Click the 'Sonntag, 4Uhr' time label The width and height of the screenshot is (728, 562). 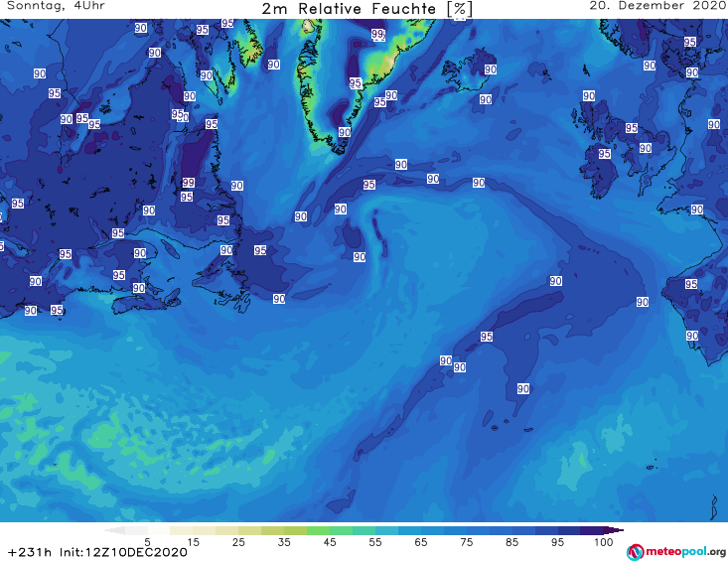[56, 6]
